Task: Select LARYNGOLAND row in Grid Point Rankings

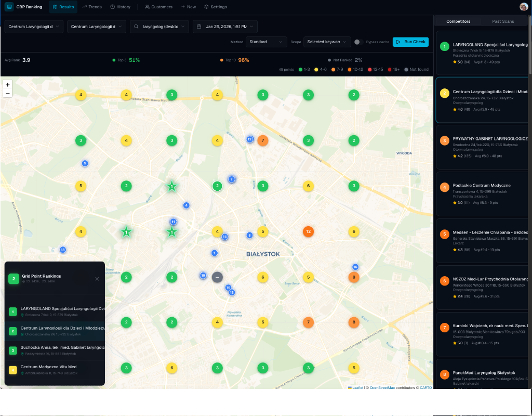Action: 55,311
